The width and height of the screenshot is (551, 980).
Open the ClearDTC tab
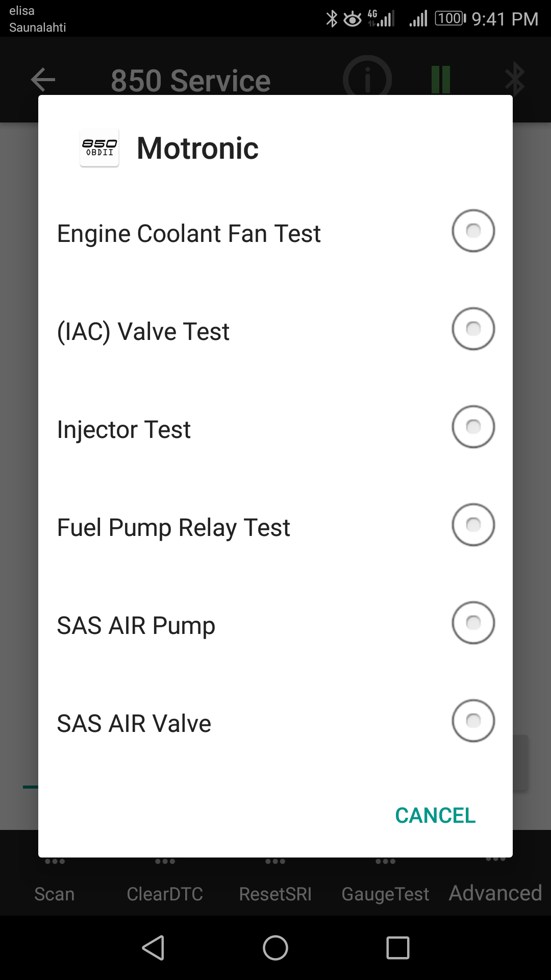(x=165, y=893)
